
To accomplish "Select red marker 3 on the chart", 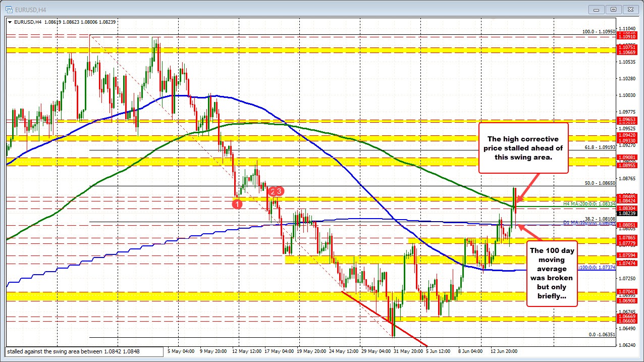I will pyautogui.click(x=278, y=192).
